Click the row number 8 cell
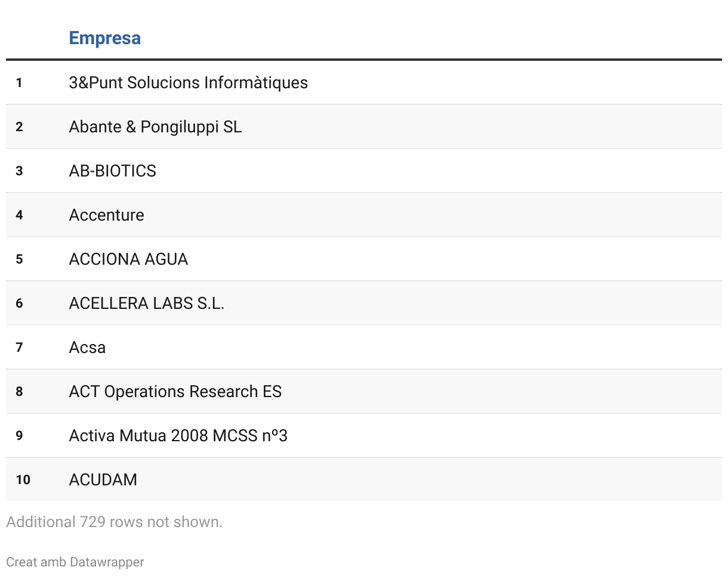This screenshot has height=576, width=728. click(x=19, y=392)
